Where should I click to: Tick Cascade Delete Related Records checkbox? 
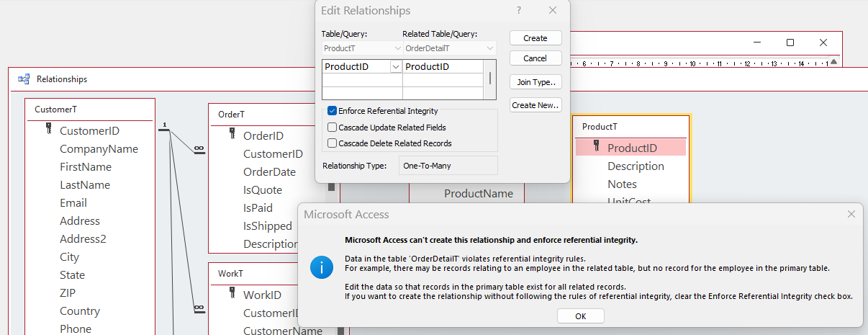coord(333,143)
